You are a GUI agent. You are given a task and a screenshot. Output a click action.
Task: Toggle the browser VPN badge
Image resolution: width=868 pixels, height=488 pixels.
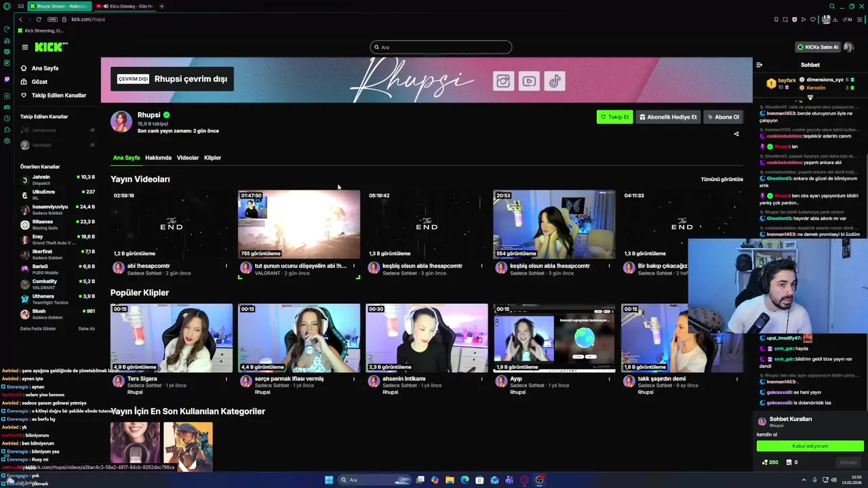(x=52, y=20)
